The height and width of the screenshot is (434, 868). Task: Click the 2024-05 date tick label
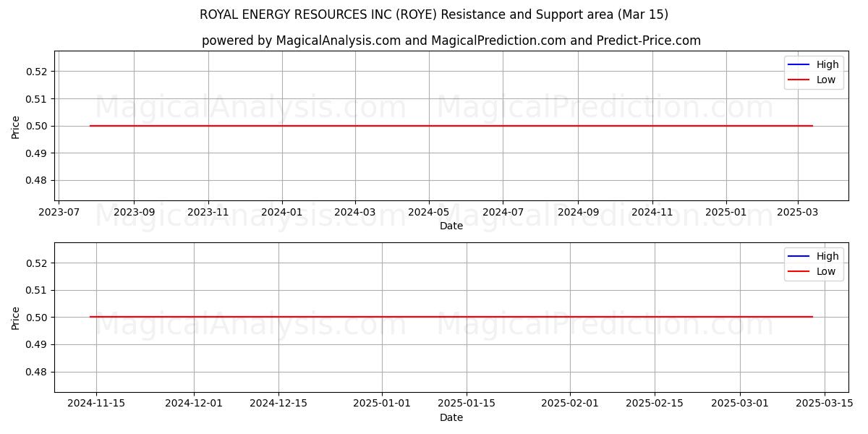pos(429,212)
